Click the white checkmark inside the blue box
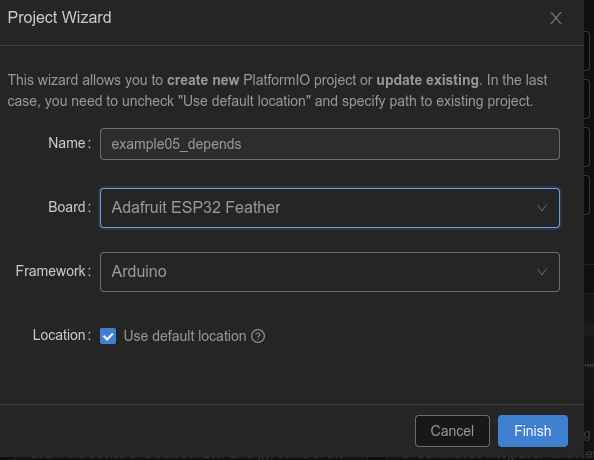Screen dimensions: 594x460 [108, 336]
